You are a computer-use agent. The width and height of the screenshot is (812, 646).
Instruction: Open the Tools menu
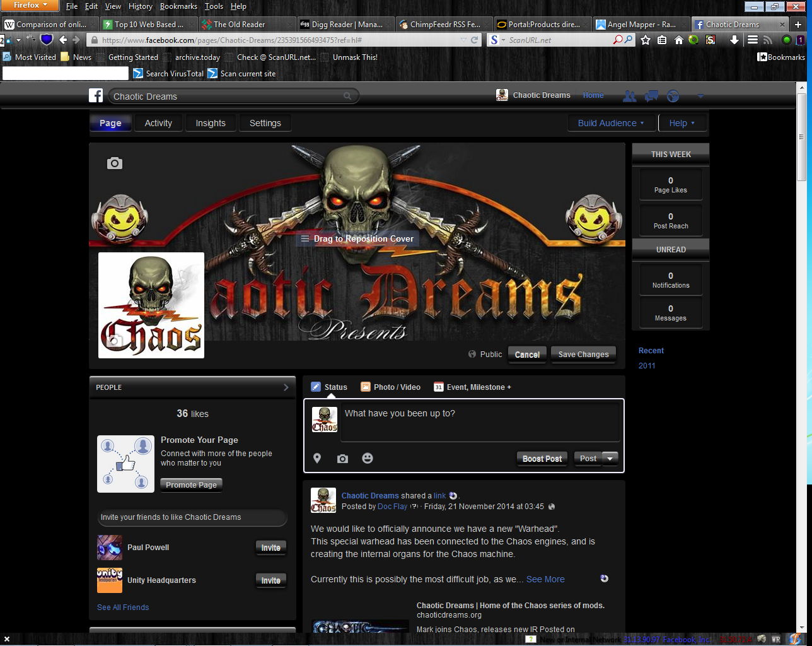coord(214,6)
